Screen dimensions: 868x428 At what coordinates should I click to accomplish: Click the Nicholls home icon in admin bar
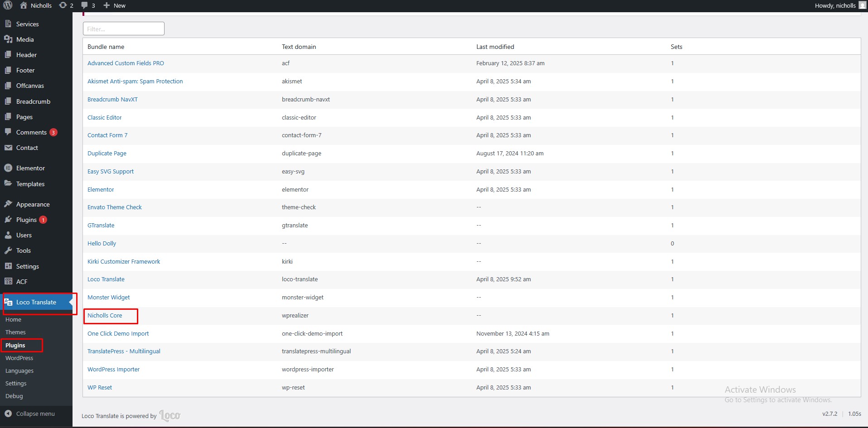pyautogui.click(x=24, y=5)
